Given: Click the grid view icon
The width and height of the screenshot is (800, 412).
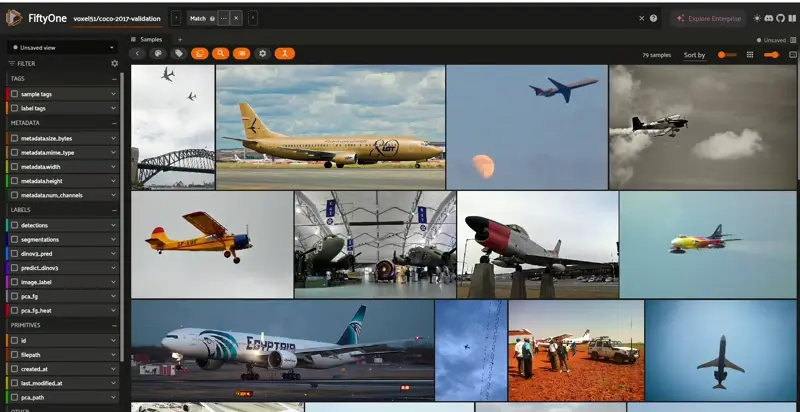Looking at the screenshot, I should point(750,55).
